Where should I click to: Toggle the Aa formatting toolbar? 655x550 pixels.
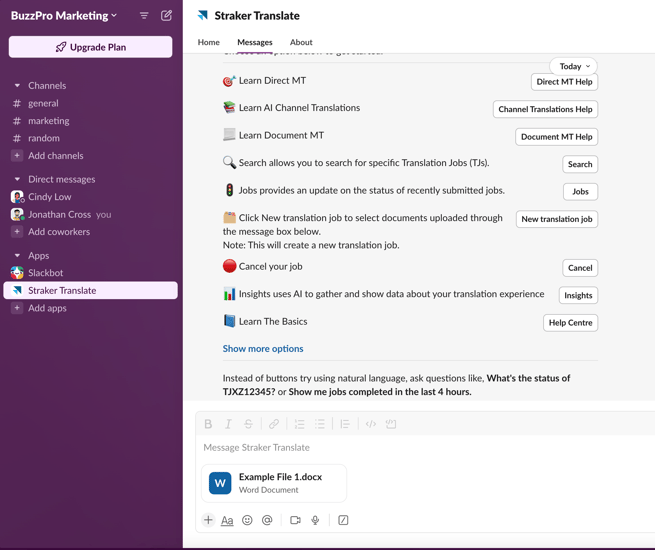227,520
